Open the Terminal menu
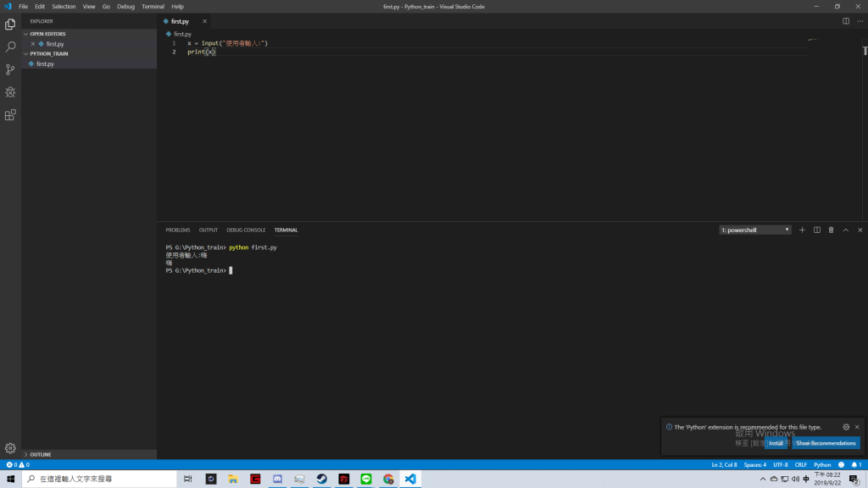The image size is (868, 488). (x=153, y=7)
